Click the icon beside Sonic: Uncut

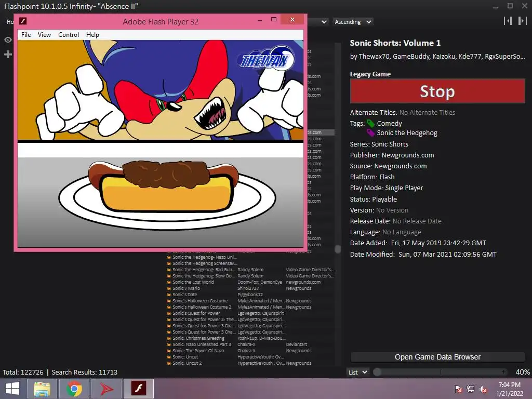169,357
